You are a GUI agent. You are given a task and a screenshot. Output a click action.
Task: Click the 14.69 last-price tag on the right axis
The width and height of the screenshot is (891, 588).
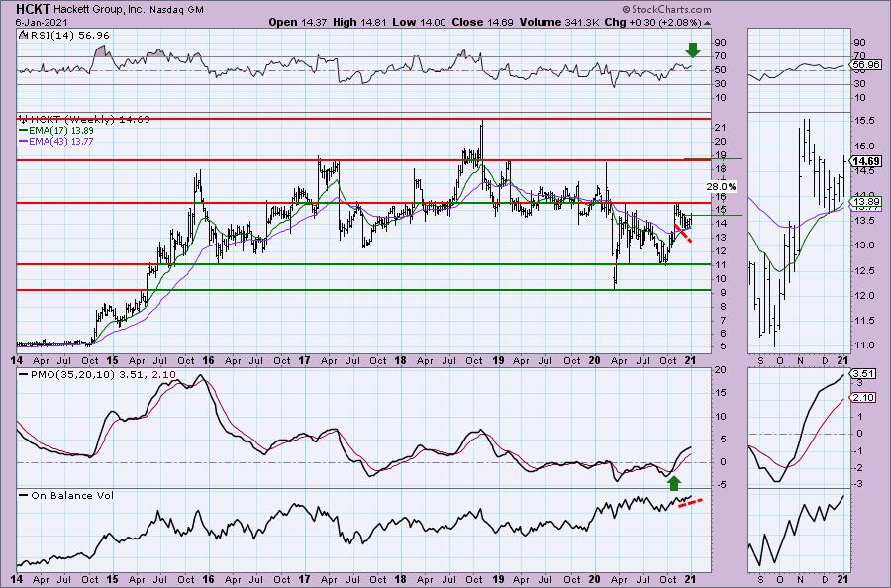(x=866, y=161)
